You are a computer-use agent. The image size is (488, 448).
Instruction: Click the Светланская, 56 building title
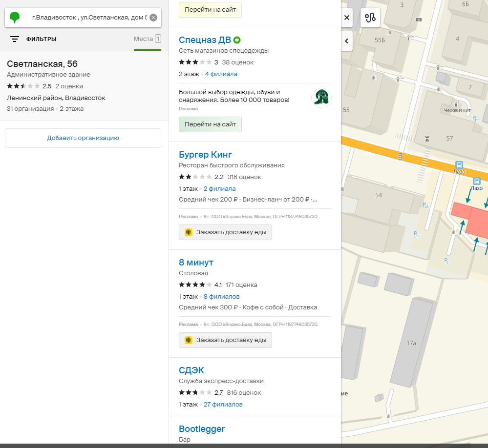[42, 64]
